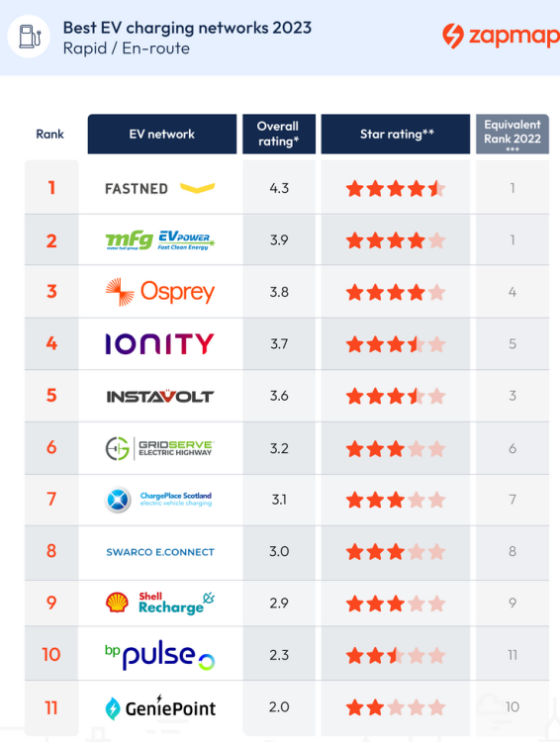This screenshot has width=560, height=742.
Task: Click the Equivalent Rank 2022 header
Action: coord(513,134)
